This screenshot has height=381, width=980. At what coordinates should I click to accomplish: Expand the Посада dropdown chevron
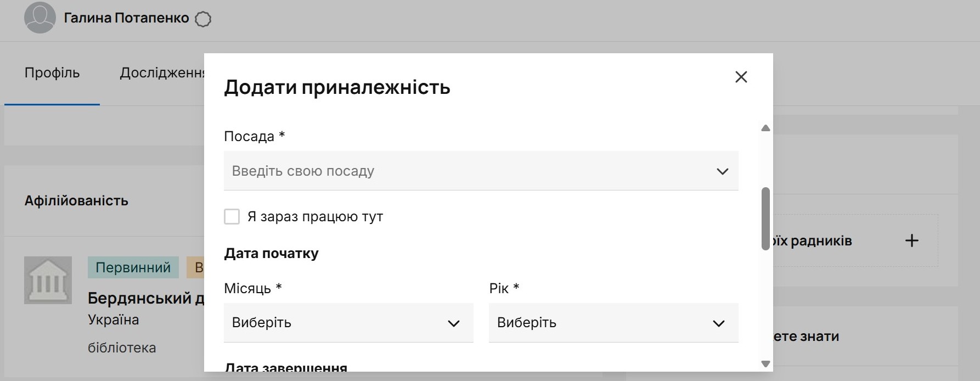(722, 171)
